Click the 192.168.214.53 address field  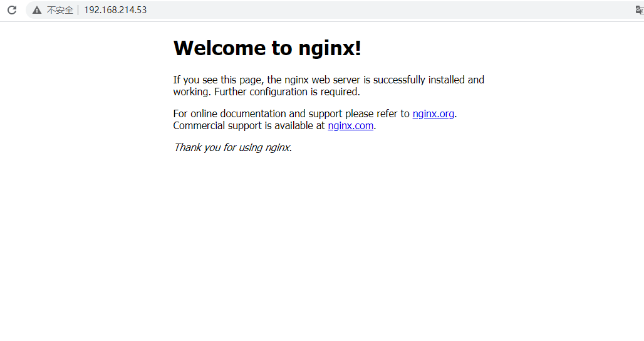click(x=115, y=10)
